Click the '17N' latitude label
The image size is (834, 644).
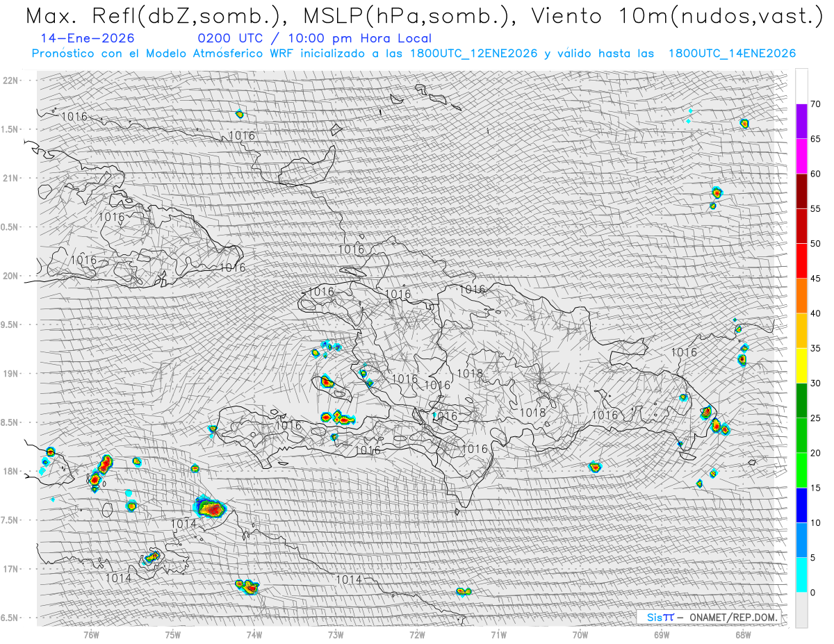point(10,569)
